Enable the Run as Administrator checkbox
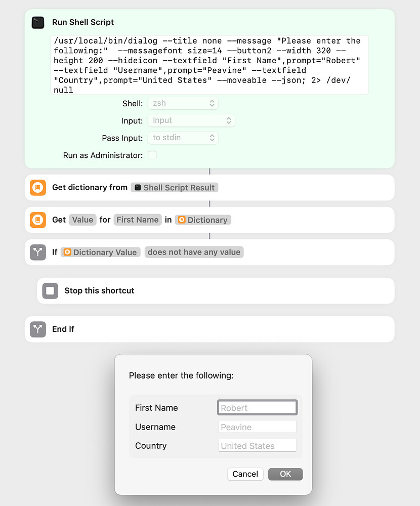Viewport: 420px width, 506px height. click(152, 155)
